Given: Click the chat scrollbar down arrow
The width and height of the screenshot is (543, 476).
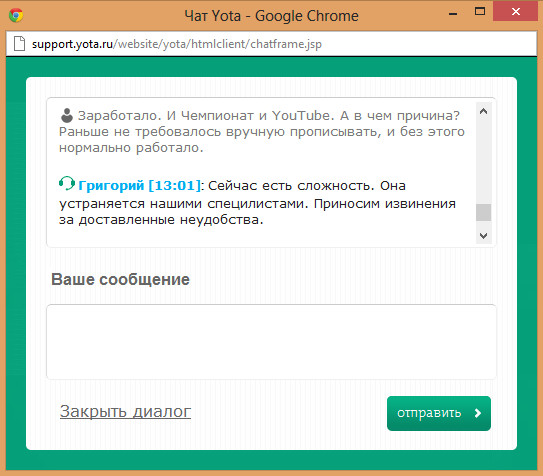Looking at the screenshot, I should pyautogui.click(x=483, y=236).
